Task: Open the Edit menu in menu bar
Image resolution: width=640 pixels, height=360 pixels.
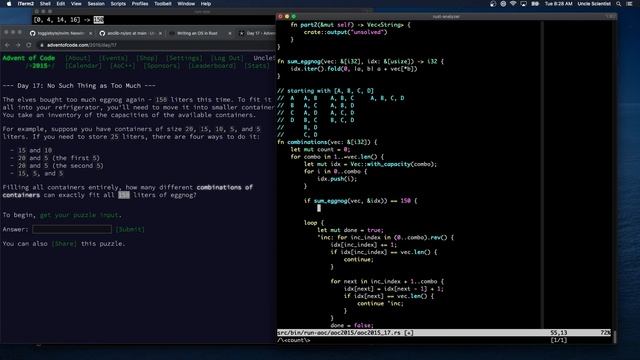Action: click(x=61, y=4)
